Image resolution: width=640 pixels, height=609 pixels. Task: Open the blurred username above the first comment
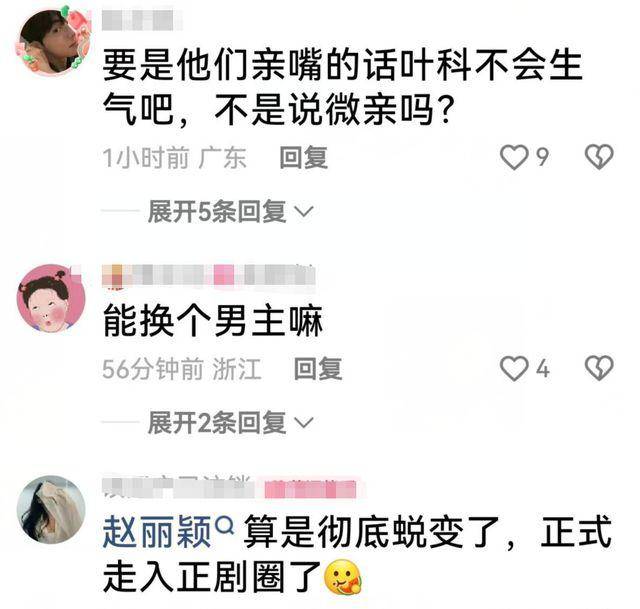(142, 20)
